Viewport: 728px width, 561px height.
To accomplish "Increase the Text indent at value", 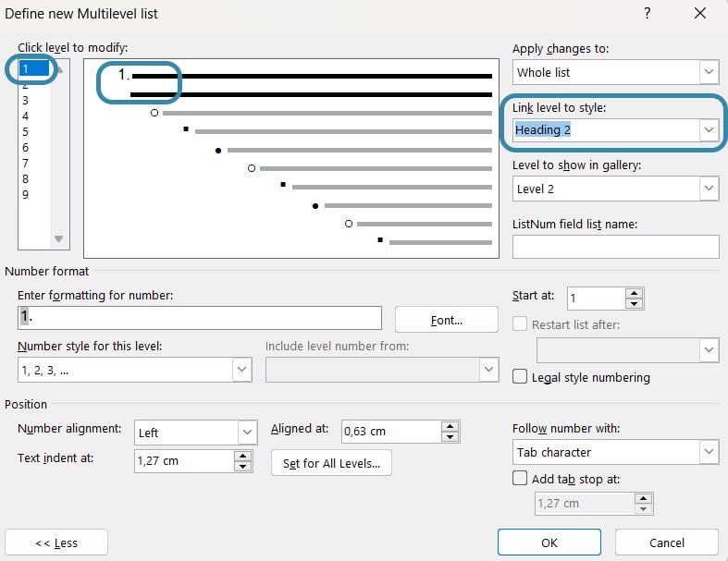I will point(244,455).
